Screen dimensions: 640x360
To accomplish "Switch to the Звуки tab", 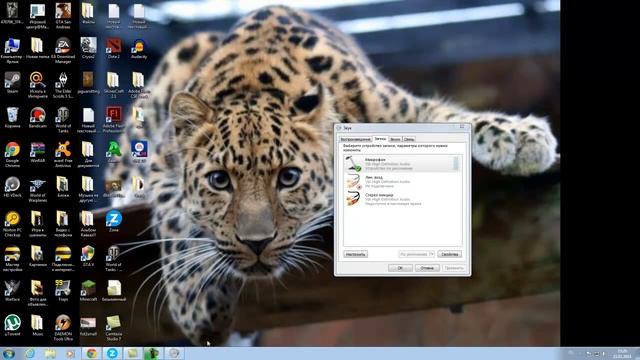I will [395, 139].
